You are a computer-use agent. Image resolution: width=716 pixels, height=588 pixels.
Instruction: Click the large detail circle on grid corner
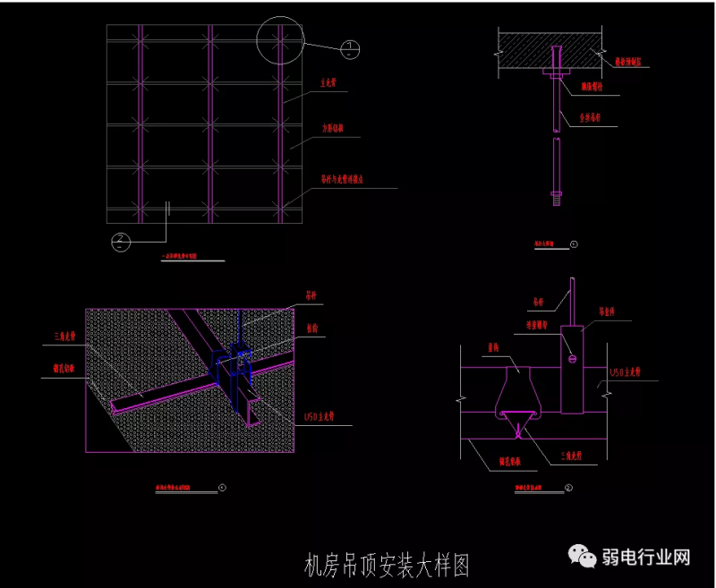coord(280,41)
